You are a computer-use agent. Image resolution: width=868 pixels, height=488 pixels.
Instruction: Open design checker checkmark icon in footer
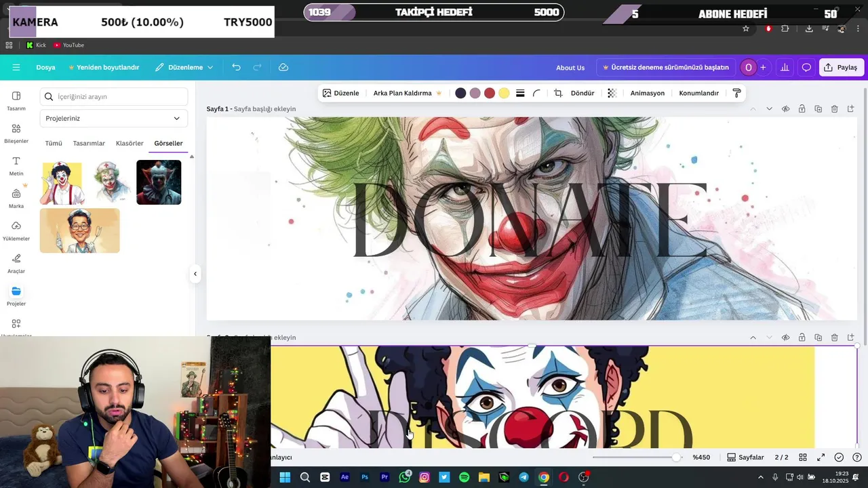click(839, 457)
